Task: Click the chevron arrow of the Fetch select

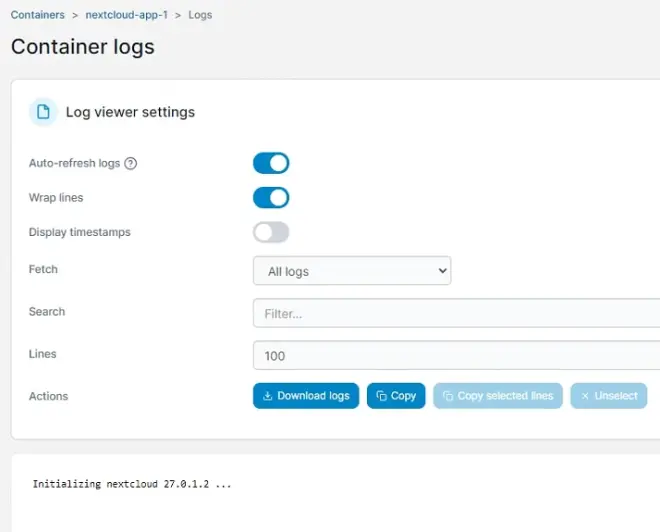Action: (442, 271)
